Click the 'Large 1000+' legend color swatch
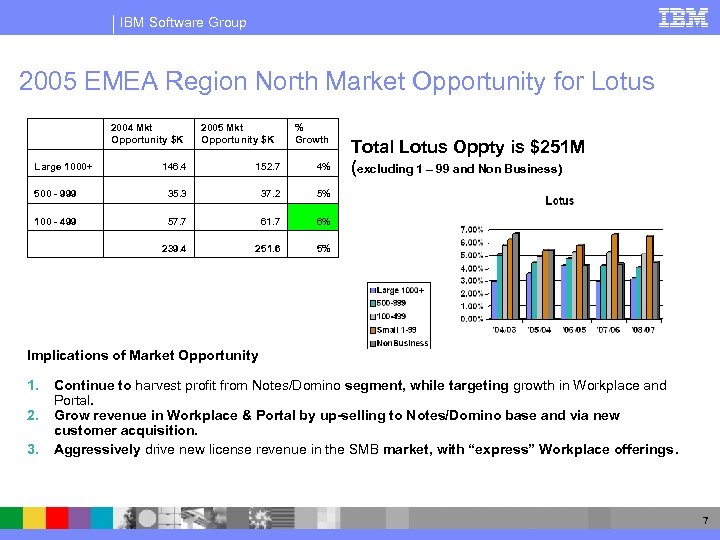Viewport: 720px width, 540px height. (x=373, y=290)
